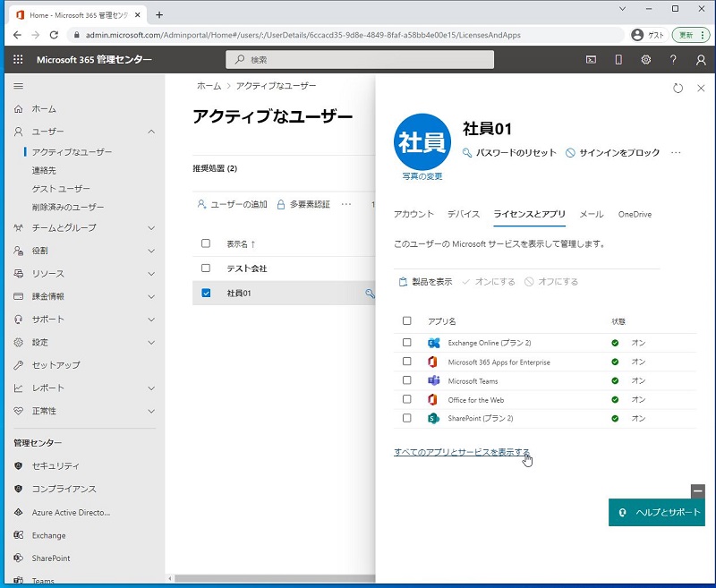Switch to the アカウント tab
The image size is (716, 588).
click(413, 214)
